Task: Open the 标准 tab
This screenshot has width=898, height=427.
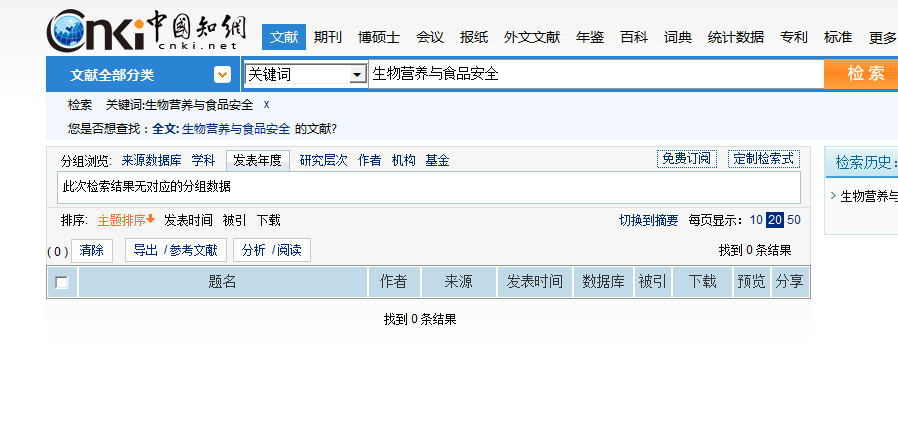Action: tap(838, 38)
